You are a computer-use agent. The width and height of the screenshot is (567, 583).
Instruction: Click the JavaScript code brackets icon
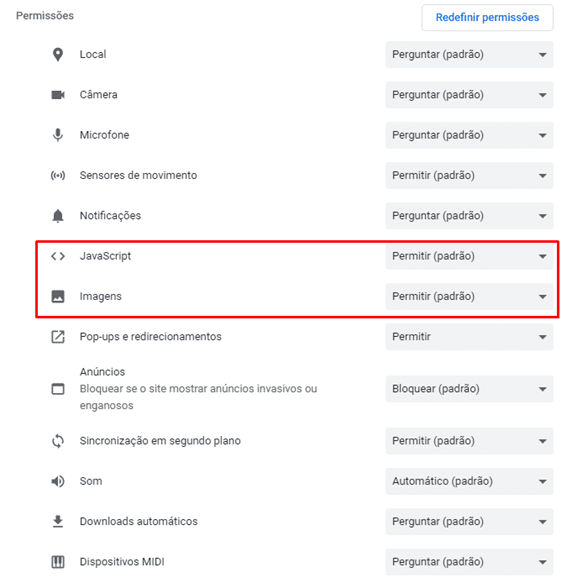pos(58,256)
